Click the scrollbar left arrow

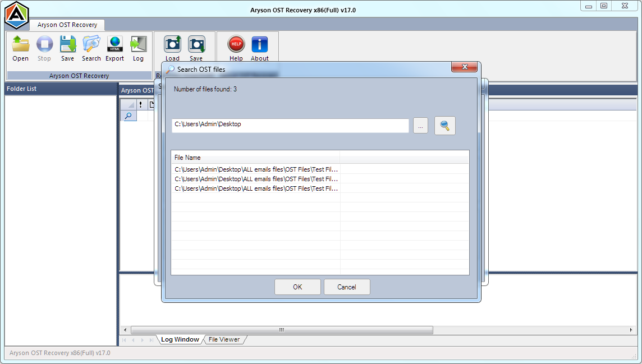125,330
